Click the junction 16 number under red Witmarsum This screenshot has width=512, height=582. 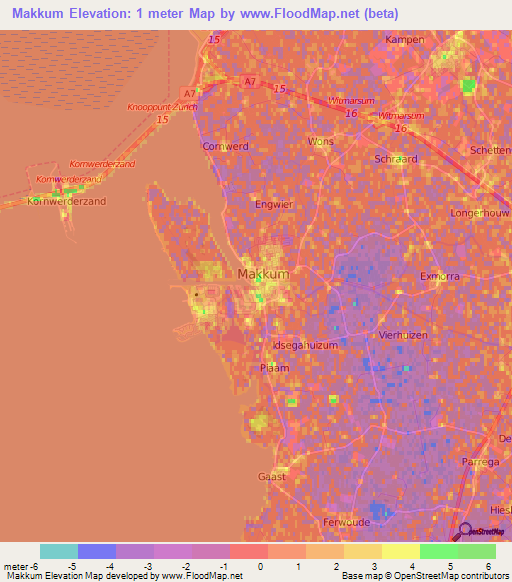401,129
